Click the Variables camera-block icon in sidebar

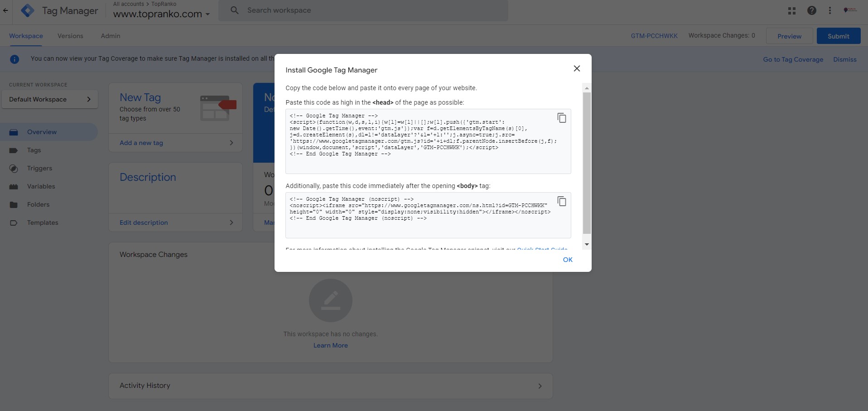click(x=14, y=187)
